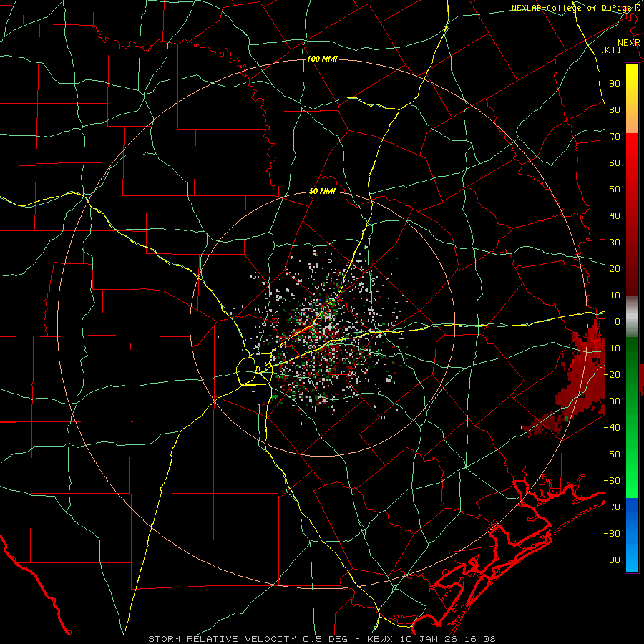Click the positive 20 scale value
Viewport: 644px width, 644px height.
(x=615, y=269)
